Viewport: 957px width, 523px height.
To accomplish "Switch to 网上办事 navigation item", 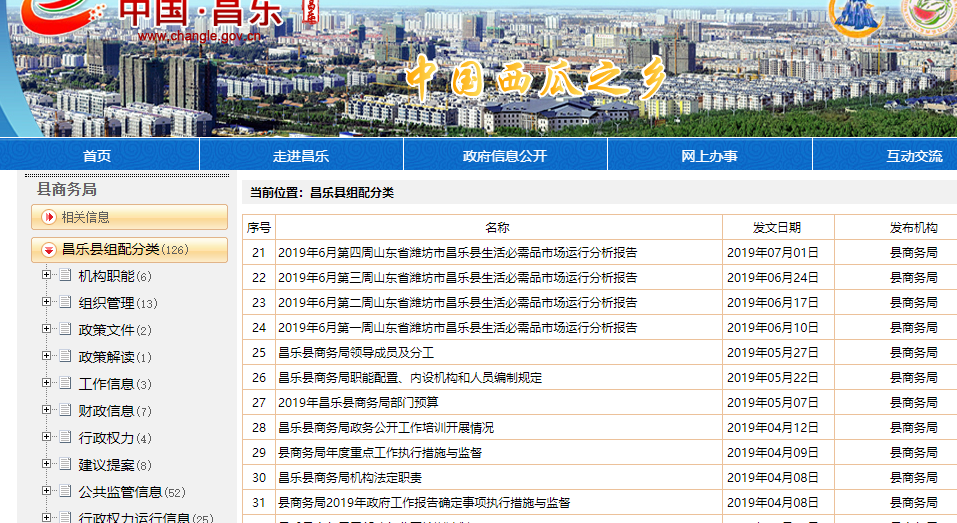I will coord(709,156).
